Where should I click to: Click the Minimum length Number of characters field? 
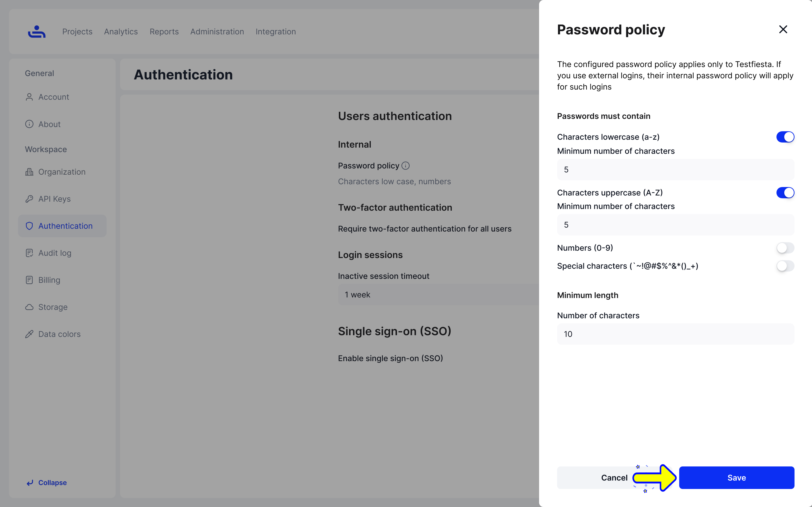[676, 334]
